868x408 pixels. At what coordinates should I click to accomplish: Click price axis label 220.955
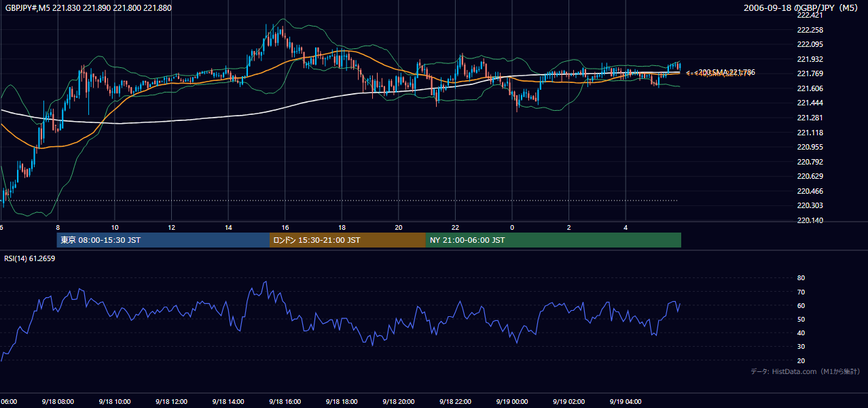(x=810, y=147)
